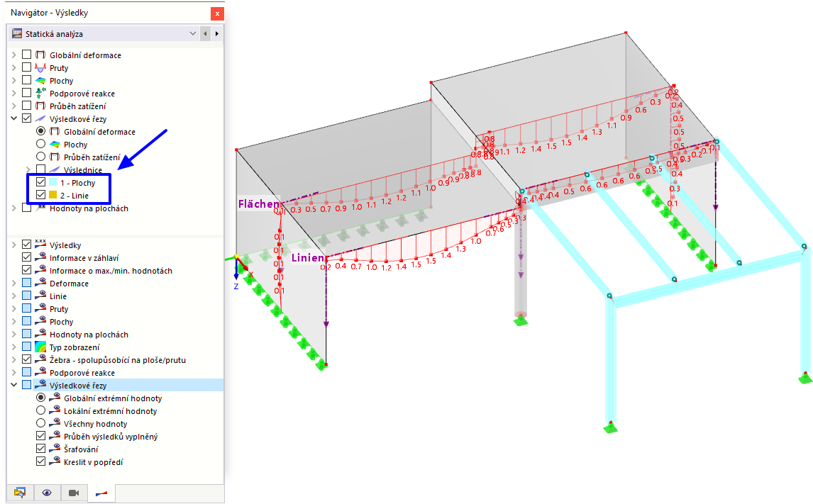Toggle the Žebra spolupůsobící checkbox
Screen dimensions: 813x504
(26, 359)
